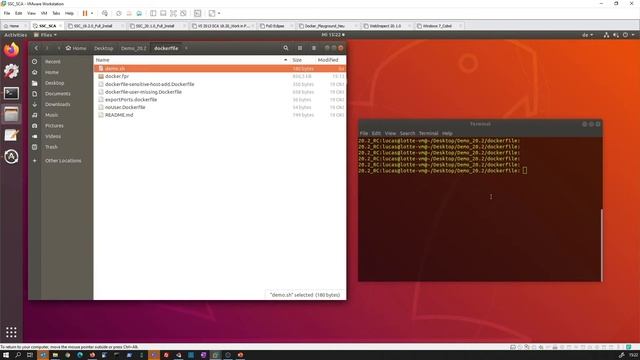Image resolution: width=640 pixels, height=360 pixels.
Task: Click the volume icon in the Ubuntu top bar
Action: [616, 35]
